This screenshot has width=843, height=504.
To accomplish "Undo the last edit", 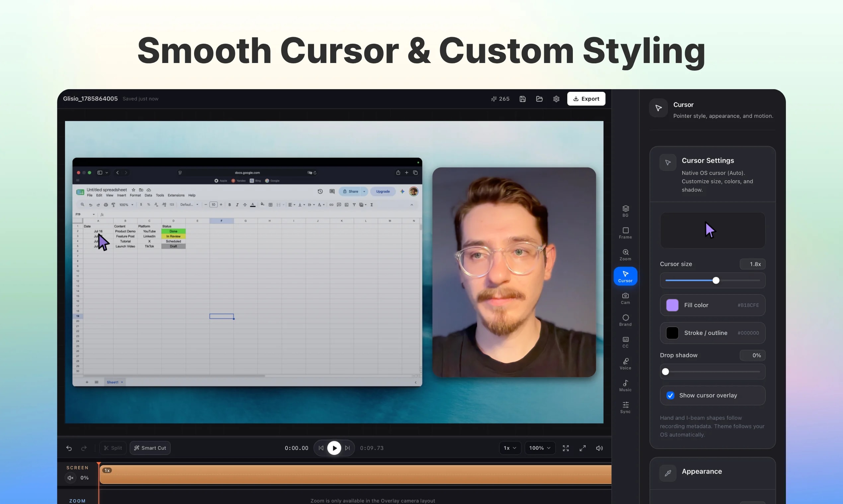I will click(69, 448).
